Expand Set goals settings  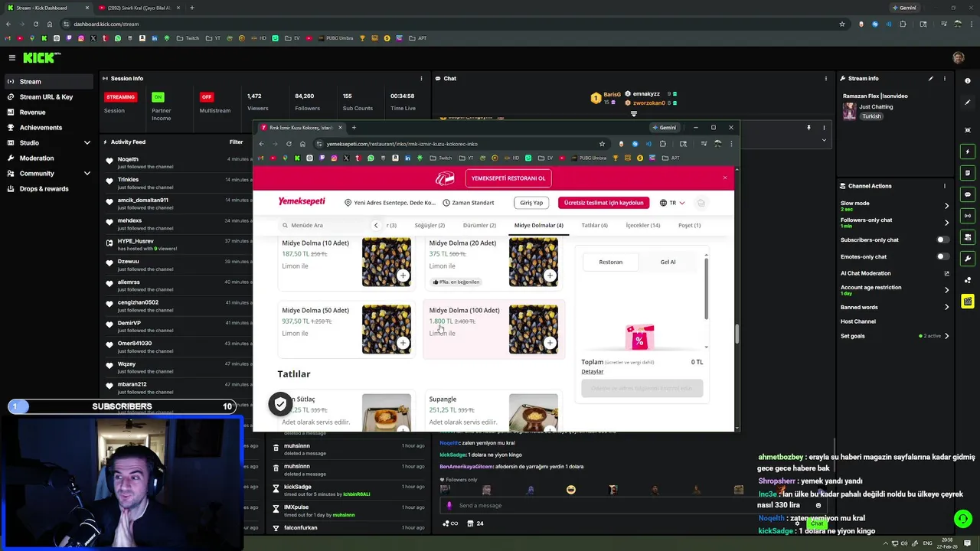[x=946, y=336]
